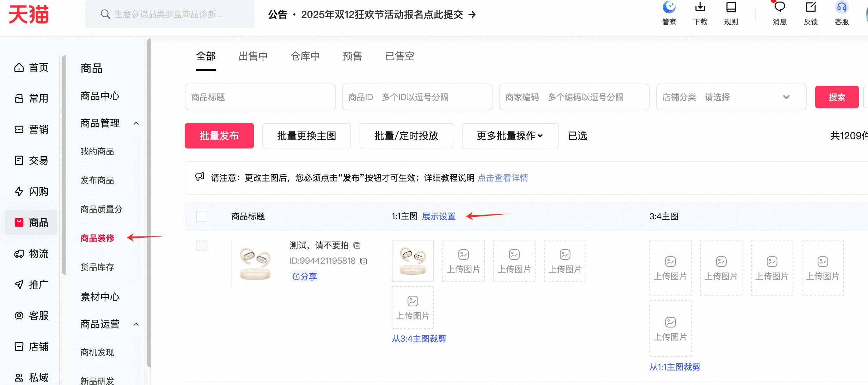The image size is (868, 385).
Task: Open 推广 in left sidebar
Action: [x=31, y=285]
